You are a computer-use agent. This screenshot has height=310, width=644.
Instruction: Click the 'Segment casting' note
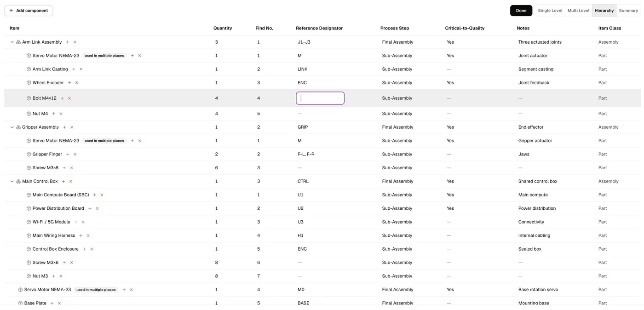(x=536, y=69)
